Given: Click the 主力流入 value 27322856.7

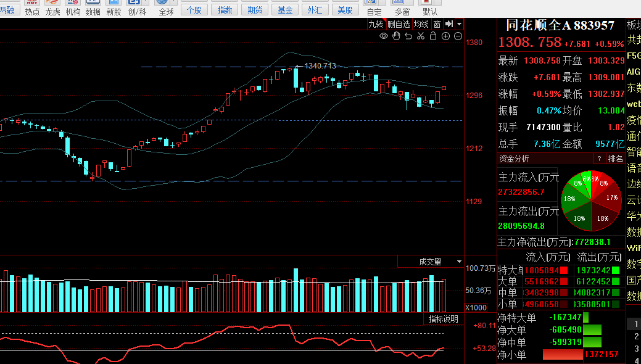Looking at the screenshot, I should [521, 192].
